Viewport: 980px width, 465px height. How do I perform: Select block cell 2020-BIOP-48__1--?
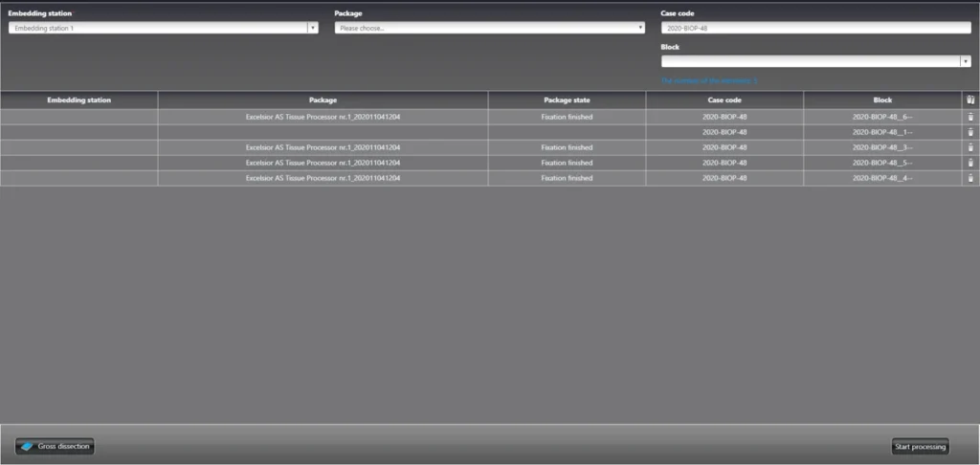point(882,132)
